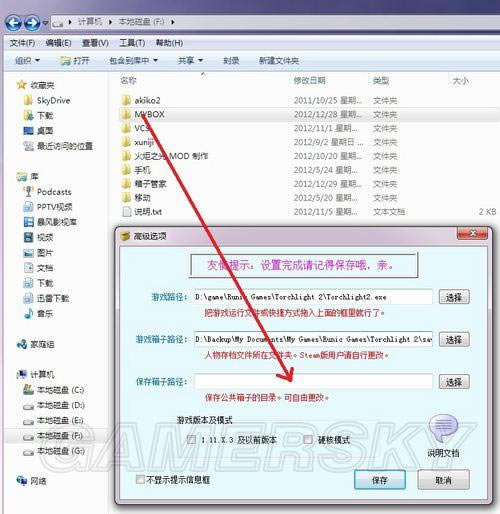Enable 1.11.X.3 及以前版本 checkbox
Viewport: 500px width, 514px height.
[191, 439]
